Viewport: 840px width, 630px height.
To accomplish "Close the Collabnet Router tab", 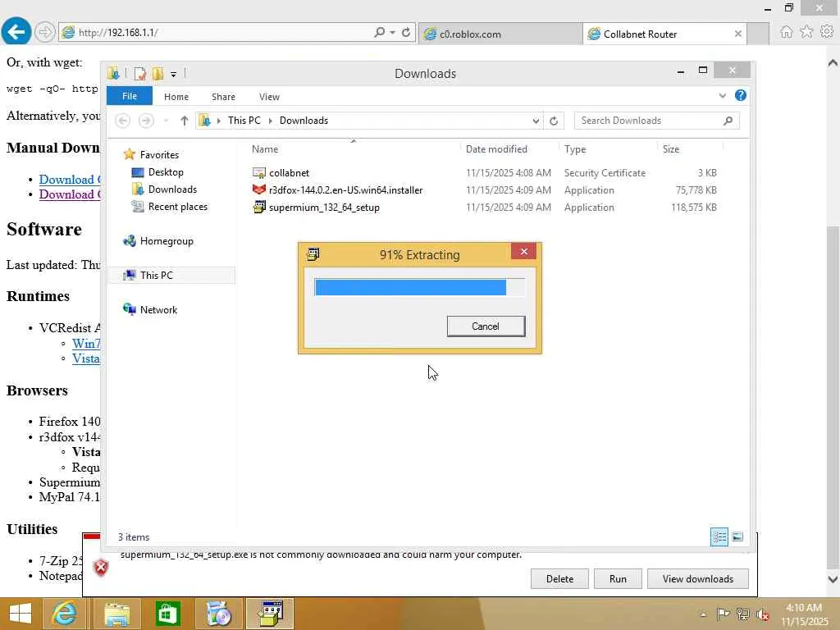I will coord(737,34).
